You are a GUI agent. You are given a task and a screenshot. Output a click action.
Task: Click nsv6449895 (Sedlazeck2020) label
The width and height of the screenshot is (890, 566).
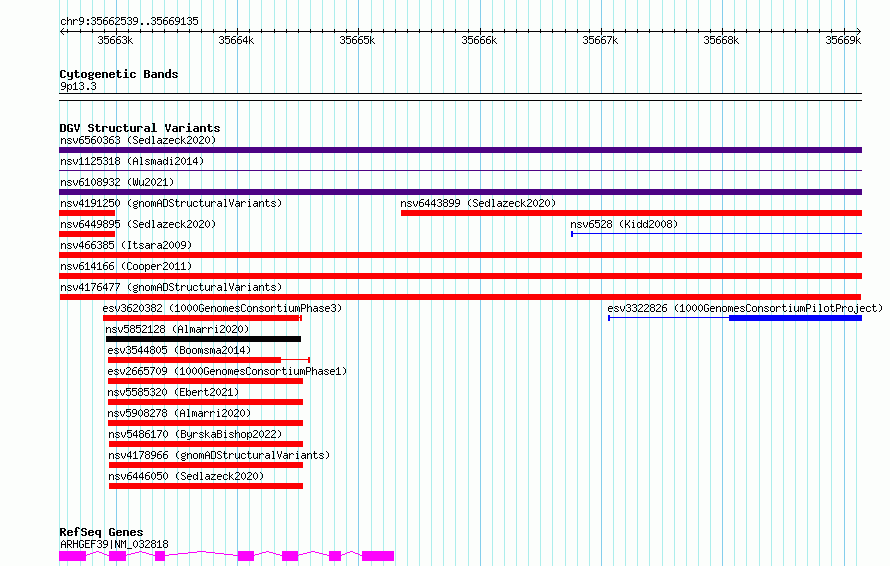pyautogui.click(x=138, y=224)
